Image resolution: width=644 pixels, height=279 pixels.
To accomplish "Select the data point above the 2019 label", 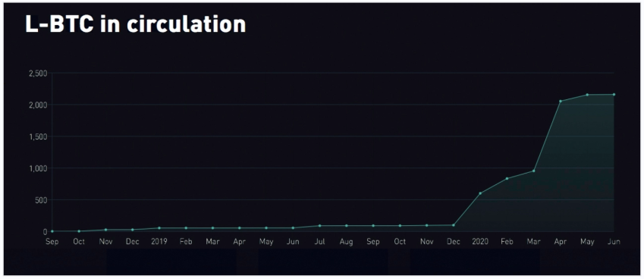I will (x=159, y=228).
